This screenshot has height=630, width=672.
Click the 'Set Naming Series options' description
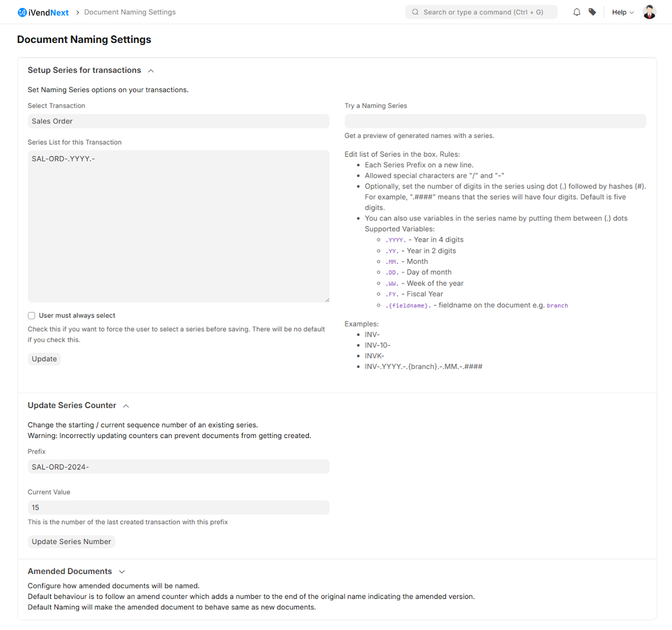[x=108, y=90]
